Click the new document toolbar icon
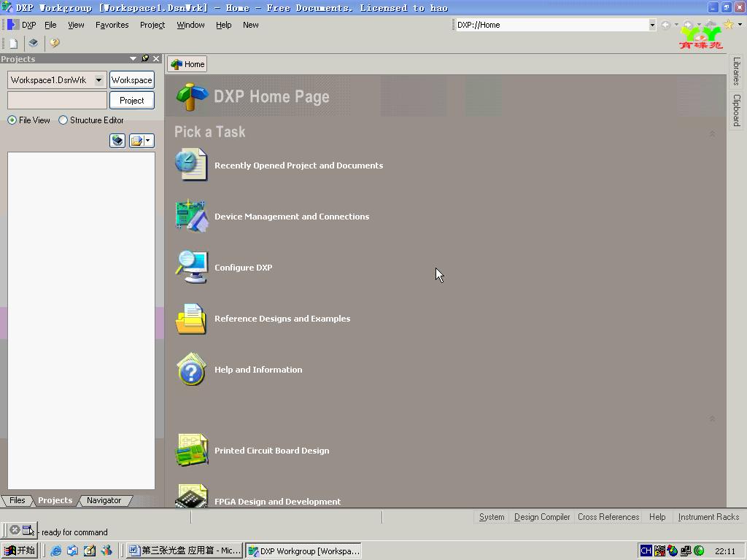 pyautogui.click(x=13, y=43)
